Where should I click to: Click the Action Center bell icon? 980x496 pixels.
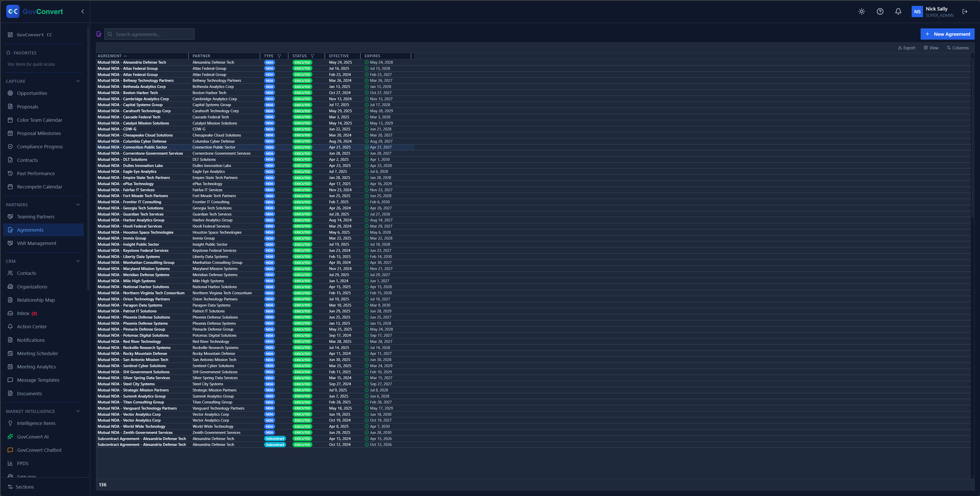pyautogui.click(x=10, y=326)
